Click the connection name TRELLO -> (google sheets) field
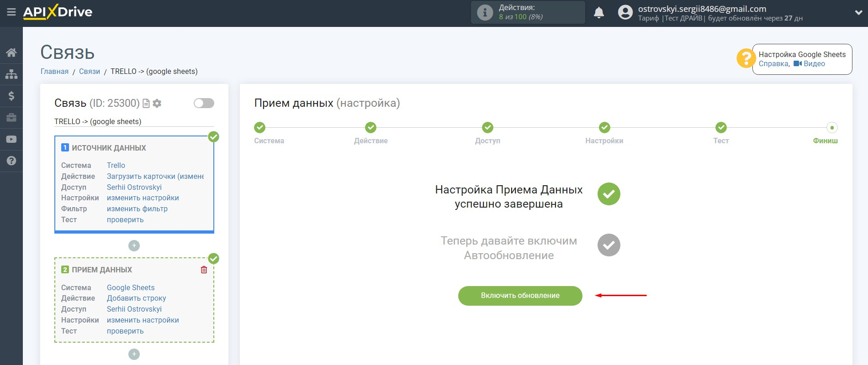The height and width of the screenshot is (365, 868). (x=134, y=121)
